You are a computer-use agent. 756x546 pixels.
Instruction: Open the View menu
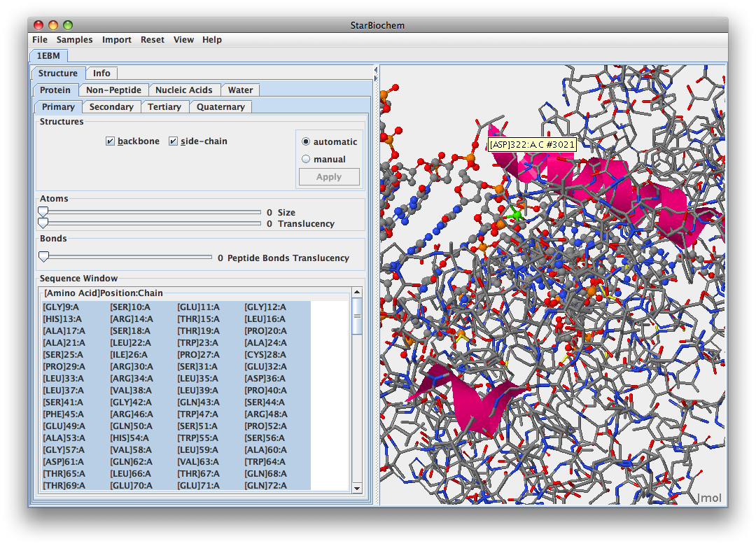point(183,40)
